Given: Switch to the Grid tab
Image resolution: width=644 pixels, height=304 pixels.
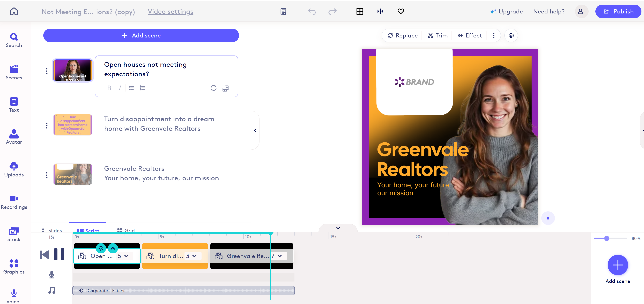Looking at the screenshot, I should pos(126,230).
